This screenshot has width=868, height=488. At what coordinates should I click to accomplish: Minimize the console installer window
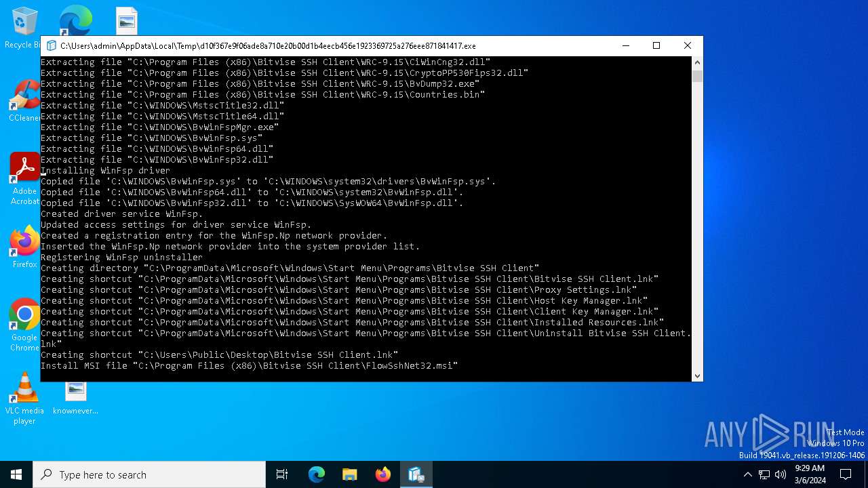point(625,46)
